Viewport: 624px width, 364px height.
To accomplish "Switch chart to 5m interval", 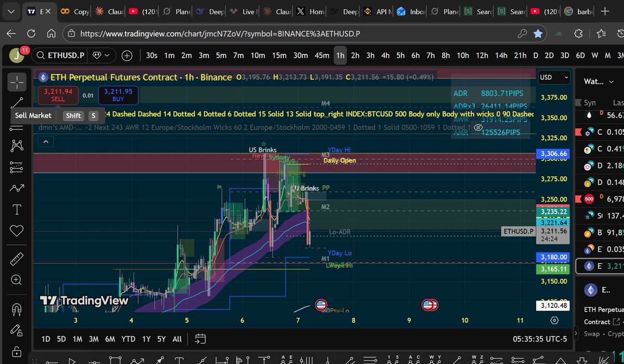I will point(221,56).
